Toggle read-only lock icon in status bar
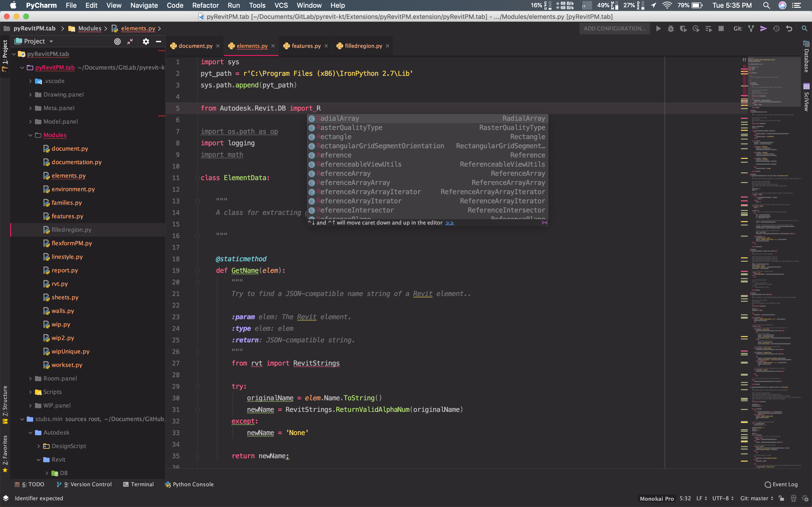The image size is (812, 507). click(x=782, y=498)
